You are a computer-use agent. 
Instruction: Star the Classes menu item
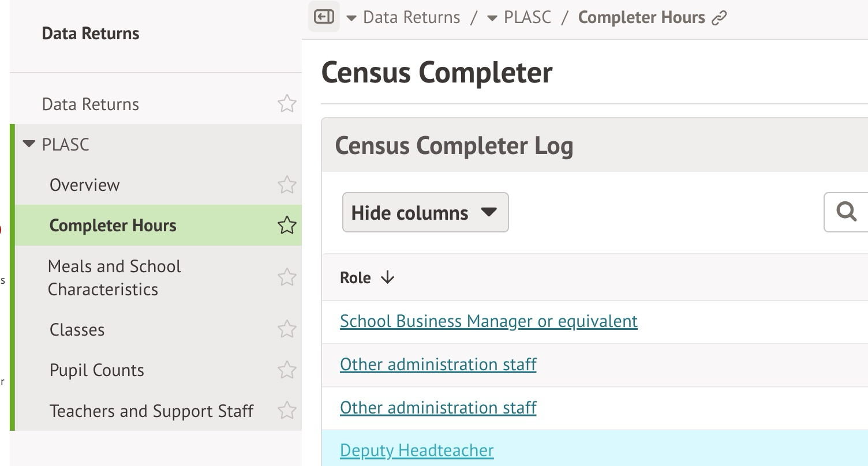287,329
